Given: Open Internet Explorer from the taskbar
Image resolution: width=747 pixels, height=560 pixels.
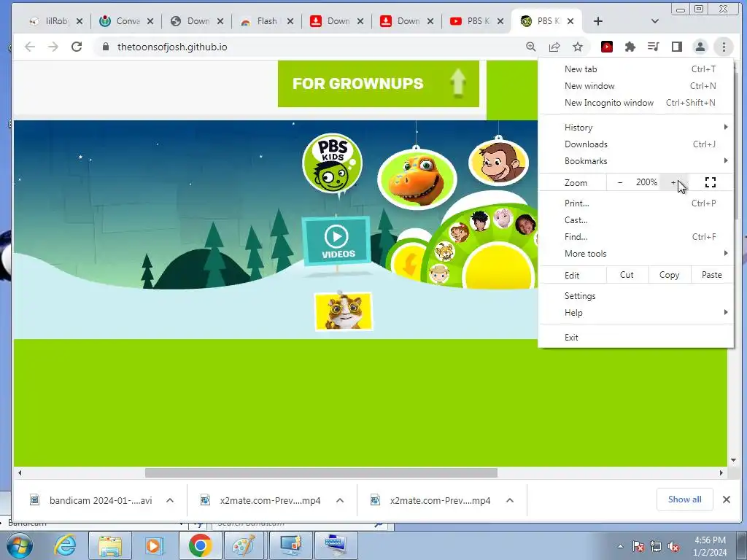Looking at the screenshot, I should [x=65, y=545].
